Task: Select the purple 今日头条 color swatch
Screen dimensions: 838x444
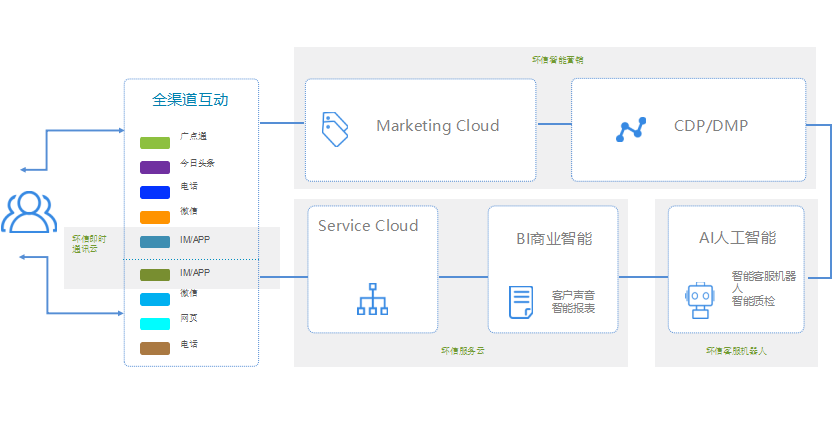Action: coord(155,167)
